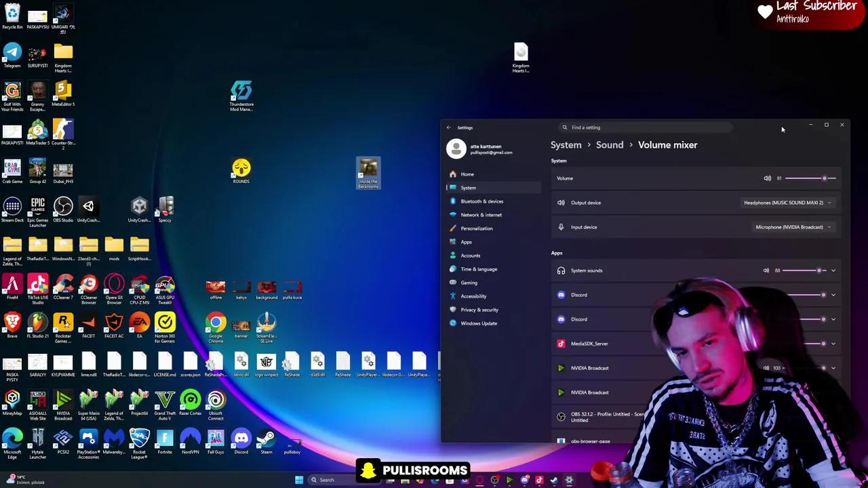The height and width of the screenshot is (488, 868).
Task: Expand NVIDIA Broadcast row with volume 100
Action: coord(833,368)
